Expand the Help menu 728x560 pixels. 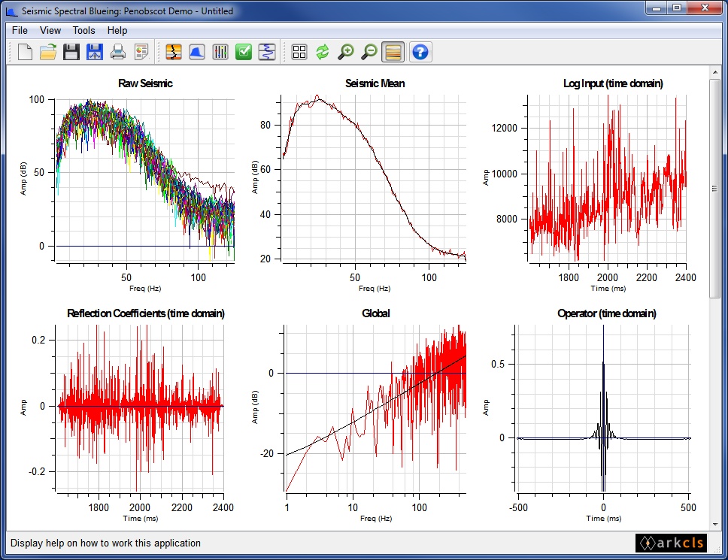[x=117, y=30]
